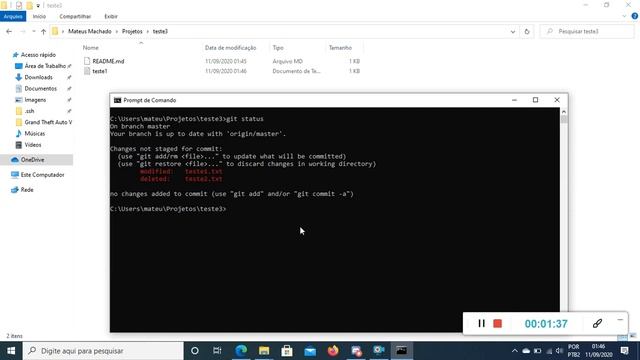Launch Microsoft Edge from taskbar
This screenshot has width=640, height=360.
coord(241,351)
